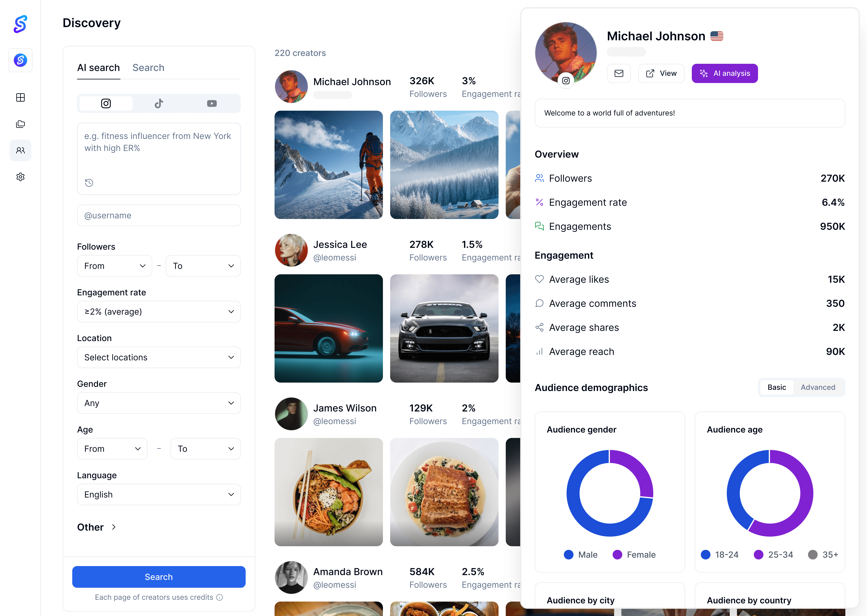This screenshot has width=867, height=616.
Task: Click the @username input field
Action: click(159, 216)
